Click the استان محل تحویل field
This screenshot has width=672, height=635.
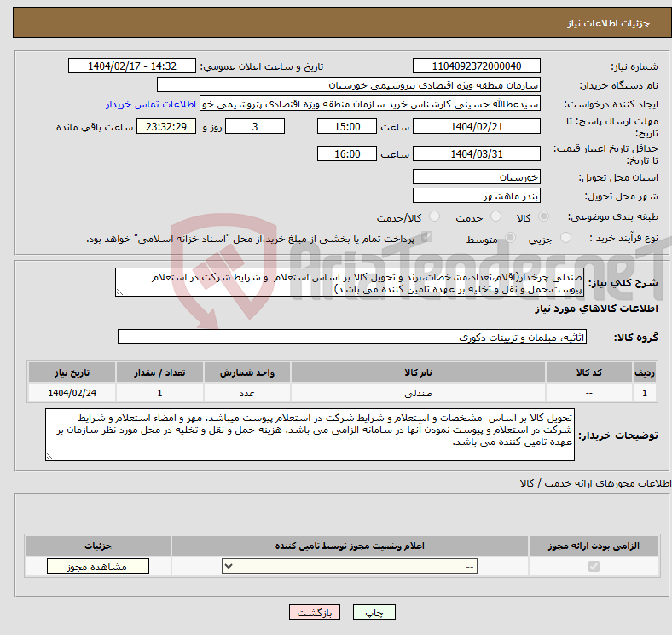(476, 176)
